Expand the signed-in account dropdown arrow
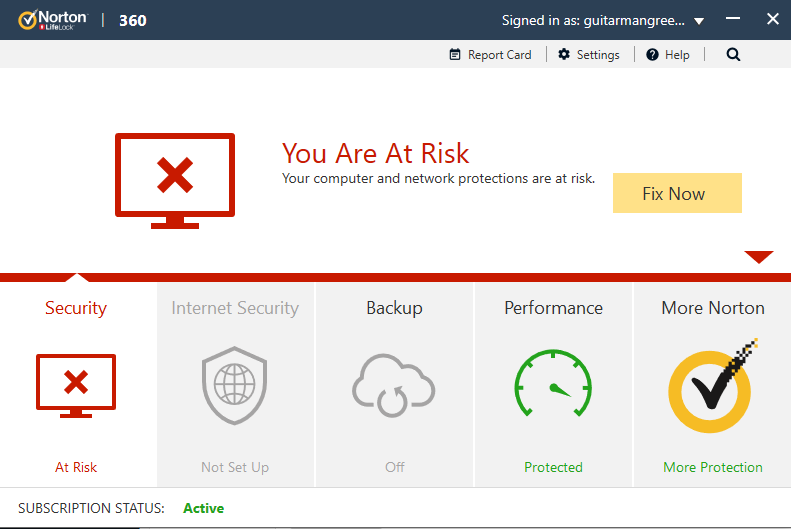Viewport: 791px width, 529px height. 699,21
